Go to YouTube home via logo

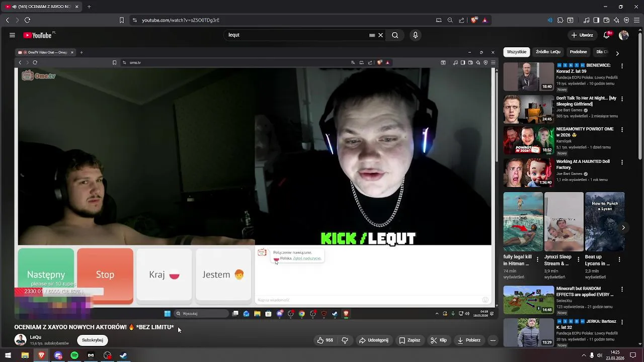pyautogui.click(x=38, y=35)
